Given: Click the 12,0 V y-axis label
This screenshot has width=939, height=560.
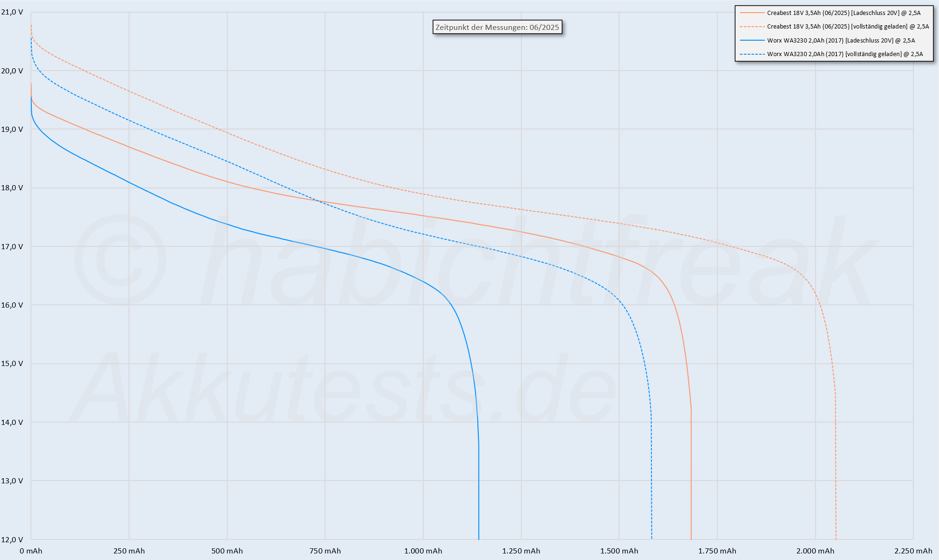Looking at the screenshot, I should tap(12, 539).
